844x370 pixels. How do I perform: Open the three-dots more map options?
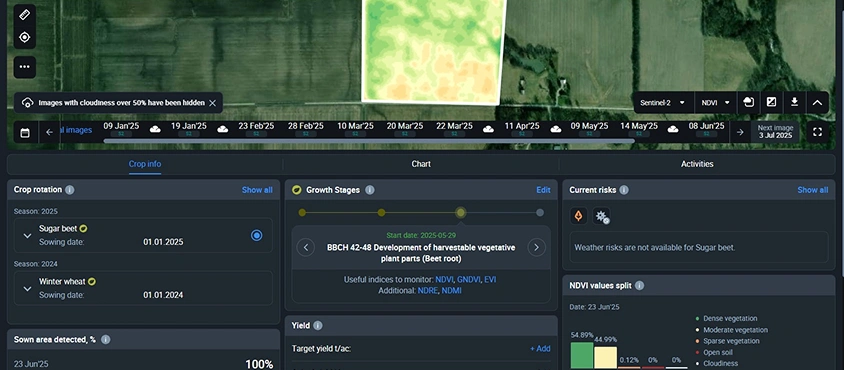point(24,67)
